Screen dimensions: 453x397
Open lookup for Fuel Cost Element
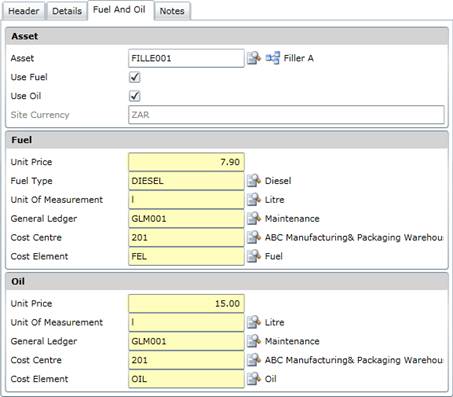254,256
